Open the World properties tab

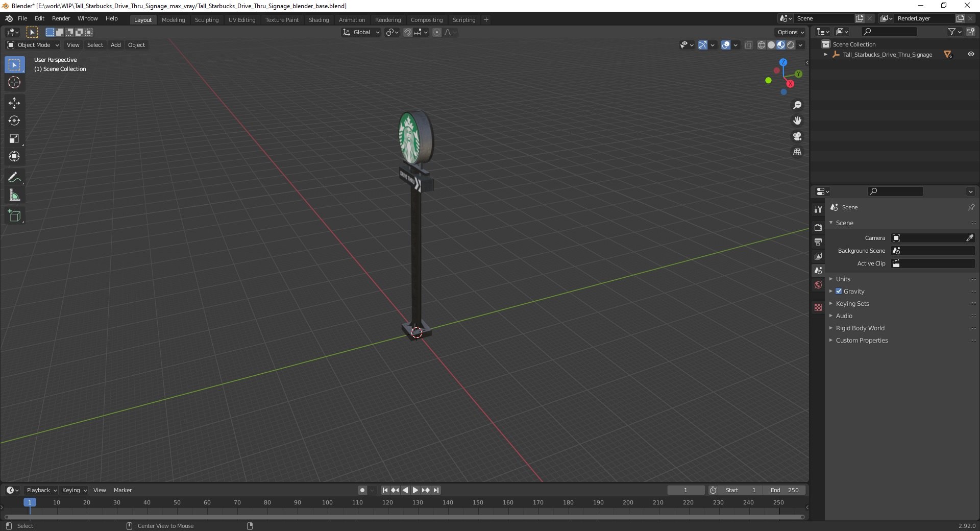tap(818, 285)
